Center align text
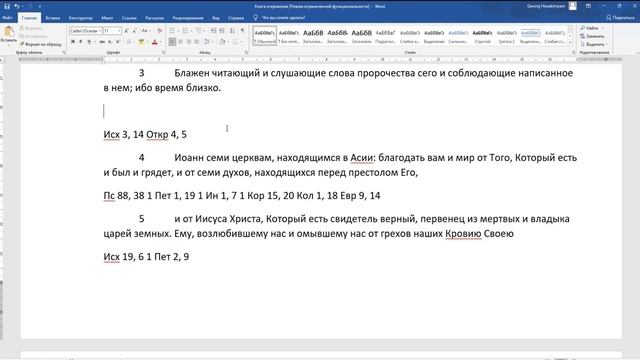The image size is (640, 360). point(180,42)
